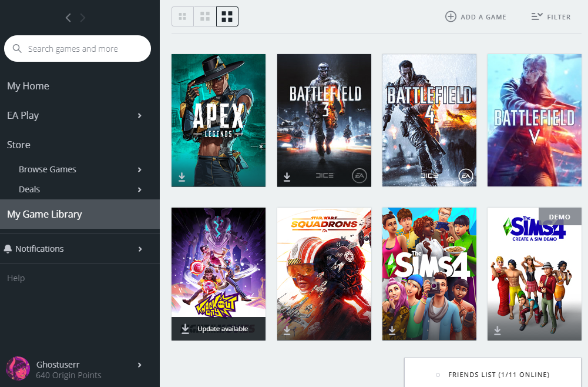Click the Filter lines icon

click(x=537, y=16)
